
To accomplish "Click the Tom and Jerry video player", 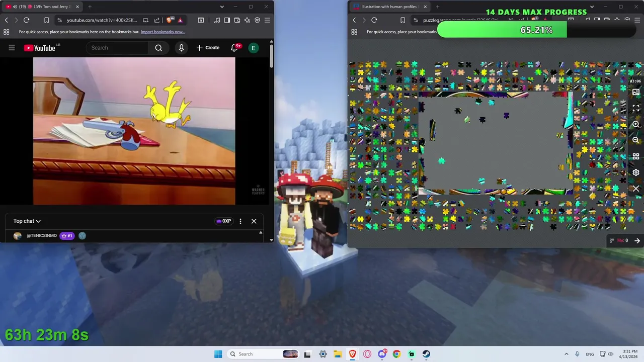I will [134, 131].
